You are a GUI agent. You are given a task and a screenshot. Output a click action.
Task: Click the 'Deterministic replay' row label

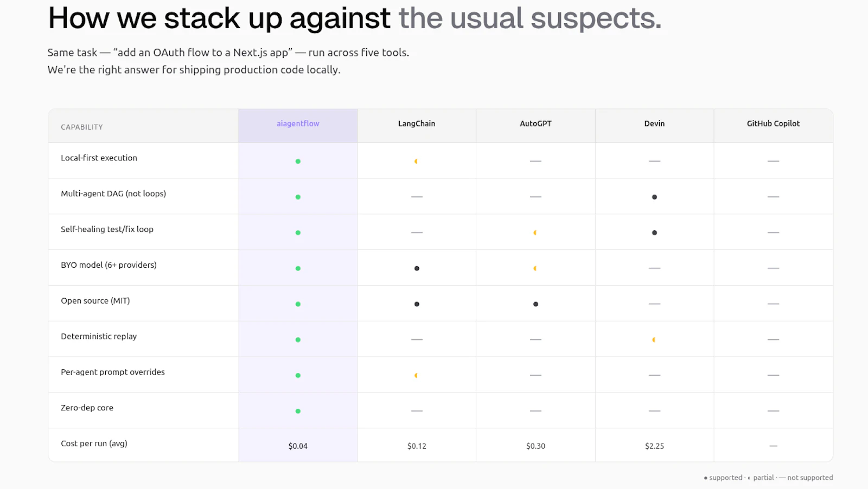click(99, 337)
